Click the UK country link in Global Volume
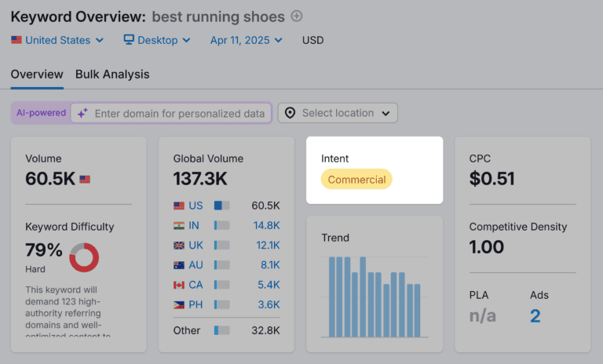 (196, 246)
